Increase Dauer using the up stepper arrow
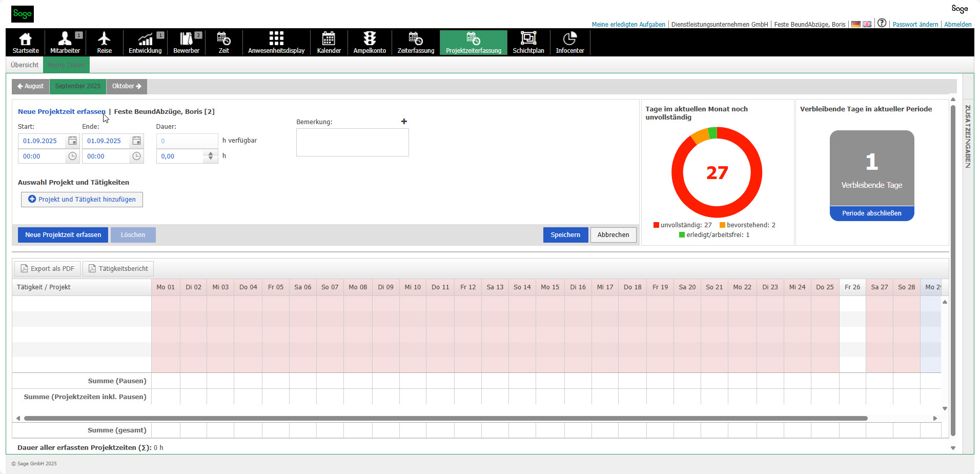The width and height of the screenshot is (980, 474). coord(210,153)
